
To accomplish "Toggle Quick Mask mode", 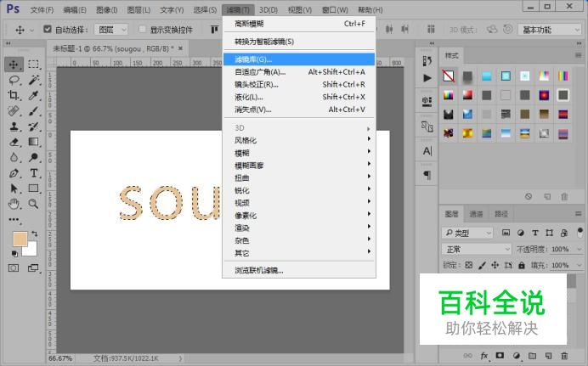I will 14,268.
